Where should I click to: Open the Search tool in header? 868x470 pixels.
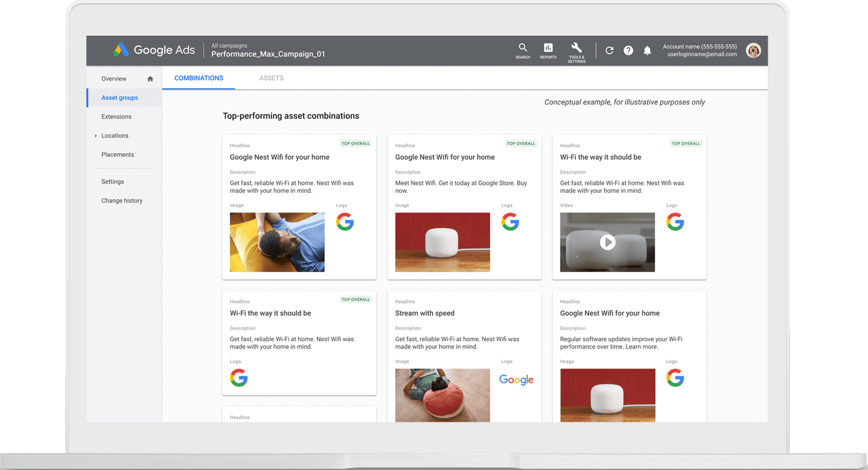523,51
